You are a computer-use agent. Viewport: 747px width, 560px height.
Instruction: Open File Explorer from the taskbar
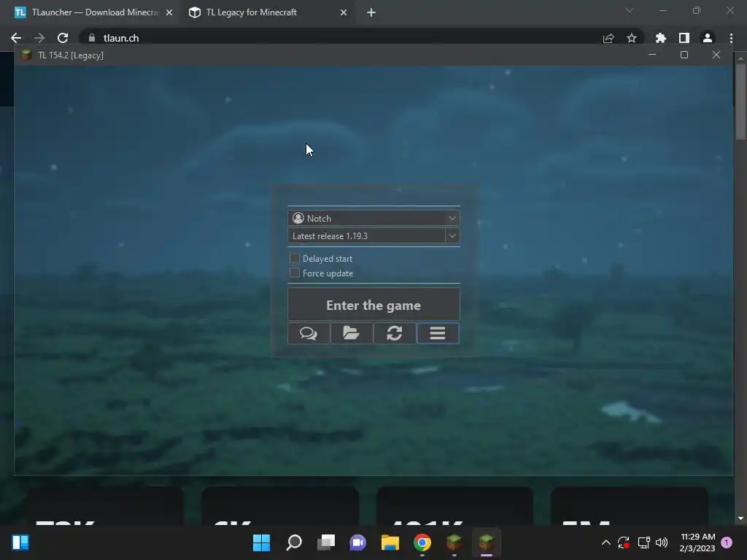tap(390, 542)
